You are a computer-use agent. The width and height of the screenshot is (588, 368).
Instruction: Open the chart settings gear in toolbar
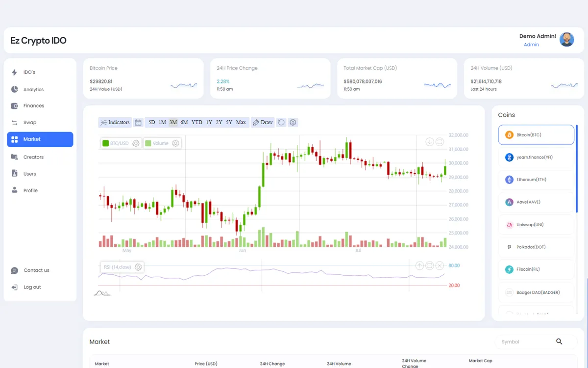(293, 122)
